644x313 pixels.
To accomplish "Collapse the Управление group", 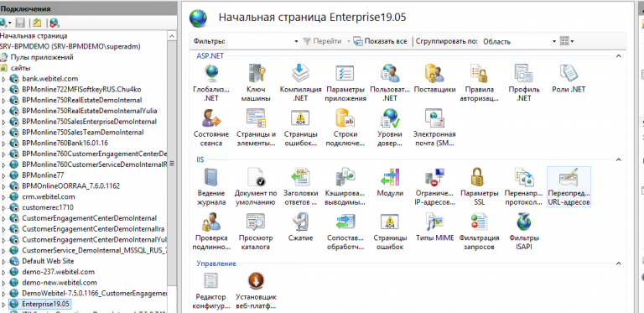I will pos(619,263).
